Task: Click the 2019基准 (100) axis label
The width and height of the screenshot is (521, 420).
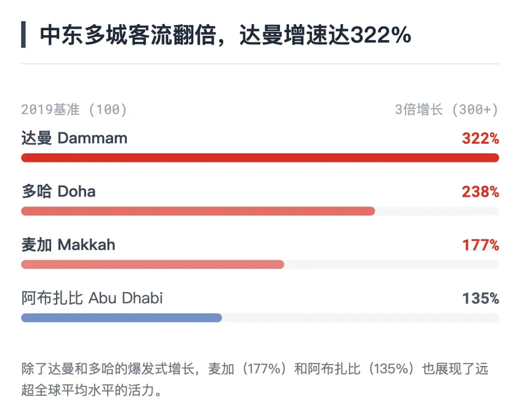Action: (x=74, y=109)
